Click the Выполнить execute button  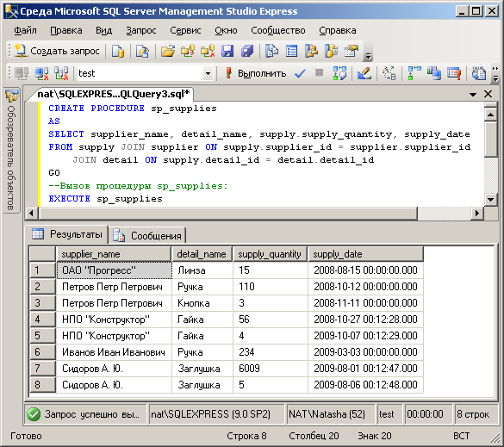point(255,73)
